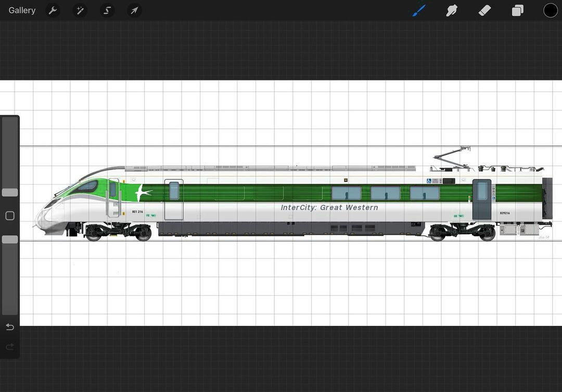The image size is (562, 392).
Task: Open the Gallery
Action: 22,10
